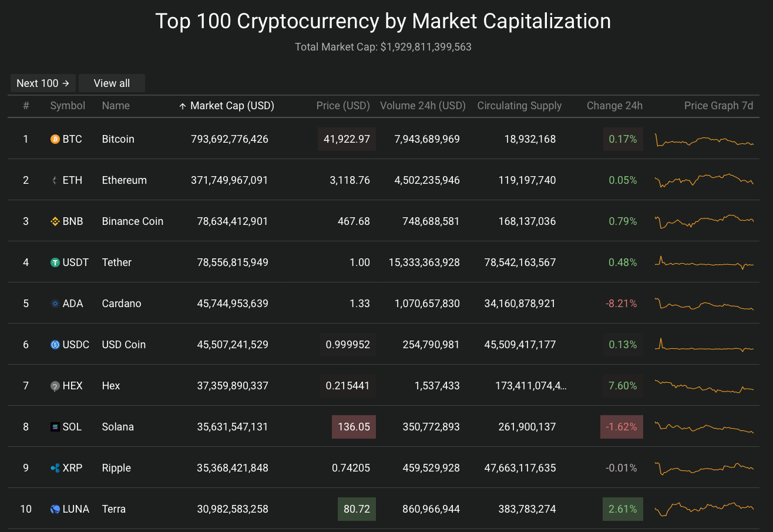Image resolution: width=773 pixels, height=532 pixels.
Task: Click the Binance Coin logo icon
Action: 55,221
